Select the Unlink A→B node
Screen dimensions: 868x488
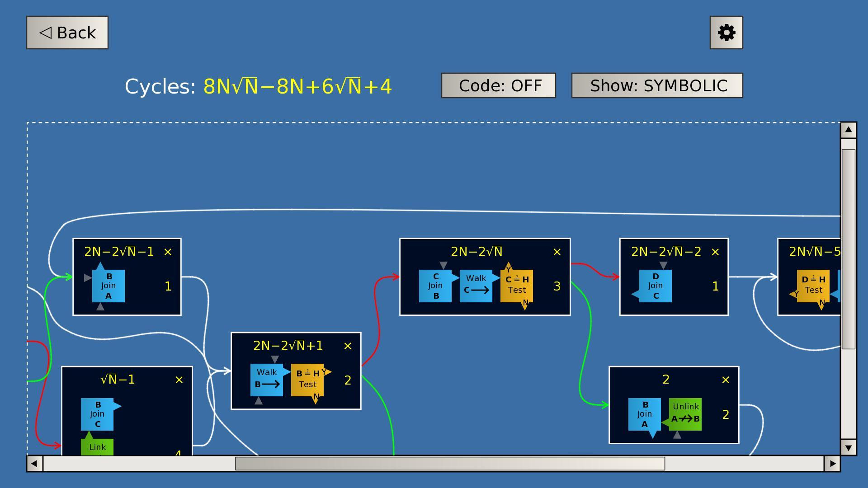[x=685, y=414]
